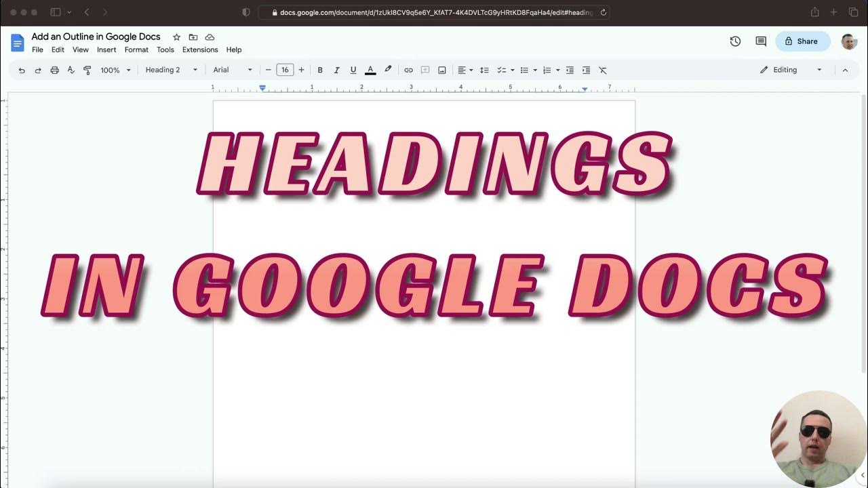868x488 pixels.
Task: Increase font size with plus button
Action: point(301,70)
